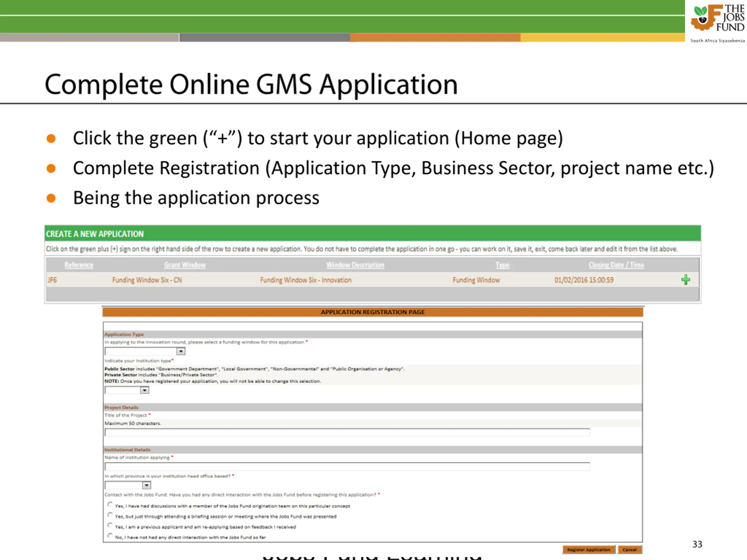
Task: Sort by Window Description column header
Action: pos(355,265)
